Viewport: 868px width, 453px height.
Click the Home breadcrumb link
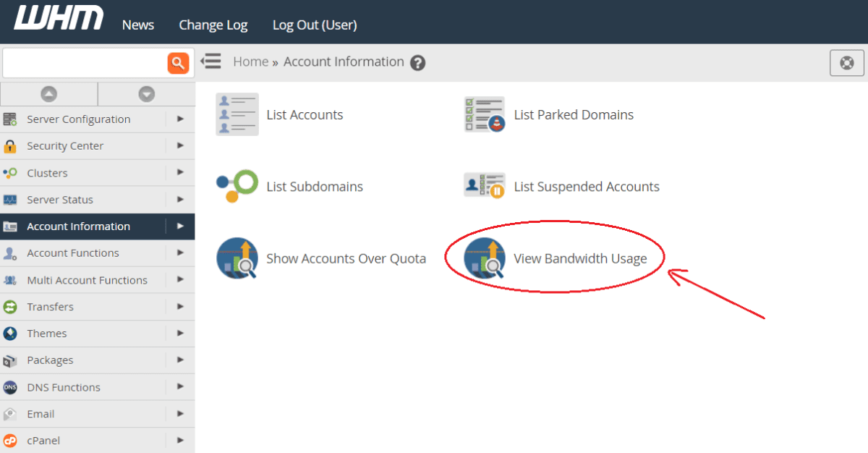point(250,62)
